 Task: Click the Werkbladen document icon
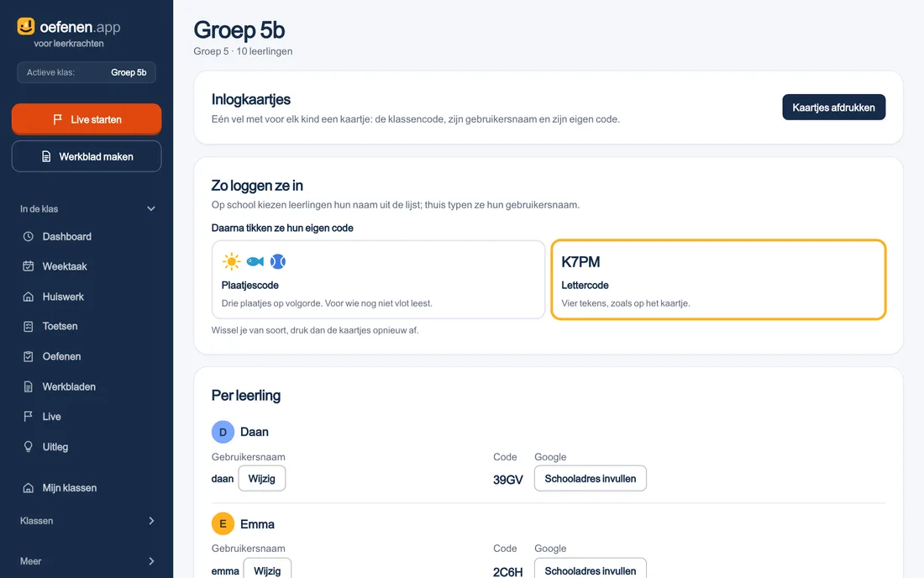[29, 386]
